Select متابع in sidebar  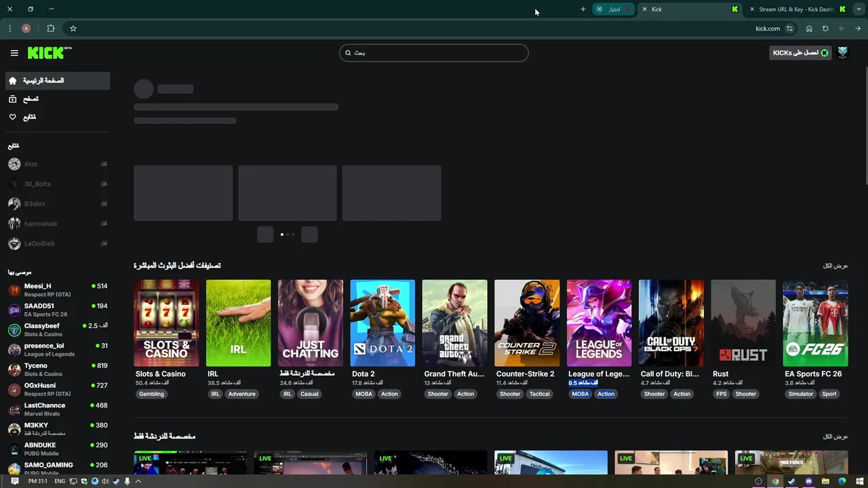(x=57, y=117)
